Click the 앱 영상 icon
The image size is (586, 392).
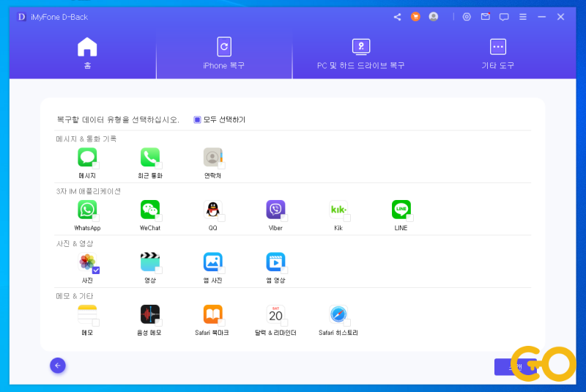[x=275, y=262]
